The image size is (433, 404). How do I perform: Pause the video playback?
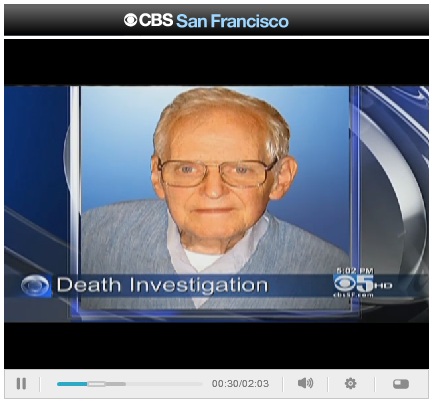pyautogui.click(x=21, y=384)
